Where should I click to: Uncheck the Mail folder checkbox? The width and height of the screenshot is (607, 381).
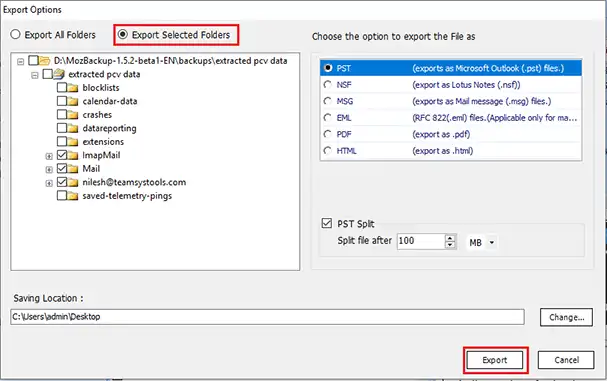tap(62, 168)
